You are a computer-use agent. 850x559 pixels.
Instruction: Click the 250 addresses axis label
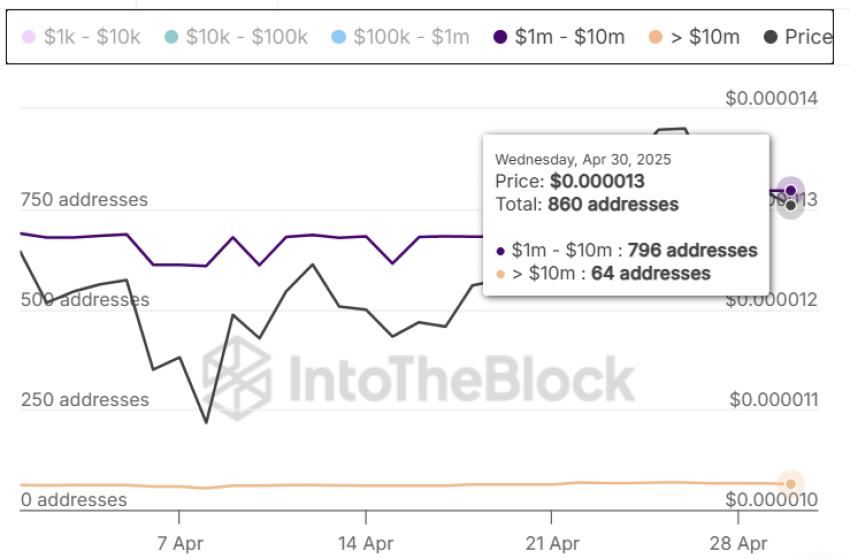coord(84,399)
